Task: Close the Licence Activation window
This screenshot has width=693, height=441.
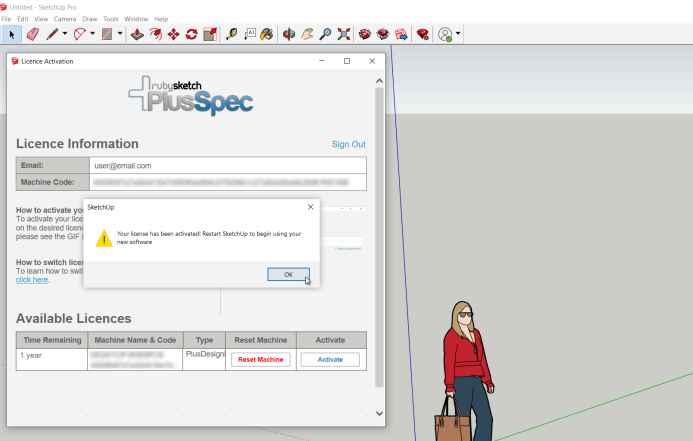Action: pyautogui.click(x=372, y=61)
